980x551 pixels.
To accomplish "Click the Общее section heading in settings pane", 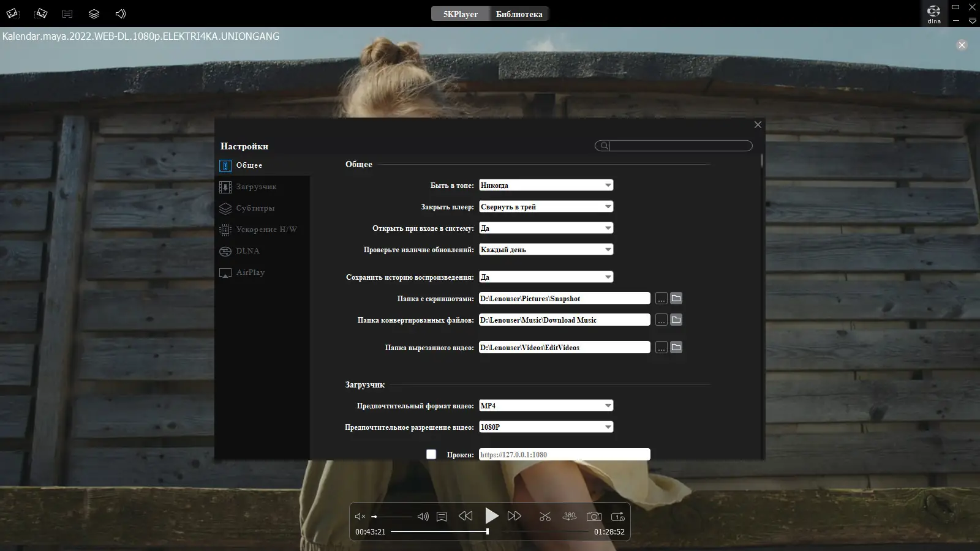I will (359, 164).
